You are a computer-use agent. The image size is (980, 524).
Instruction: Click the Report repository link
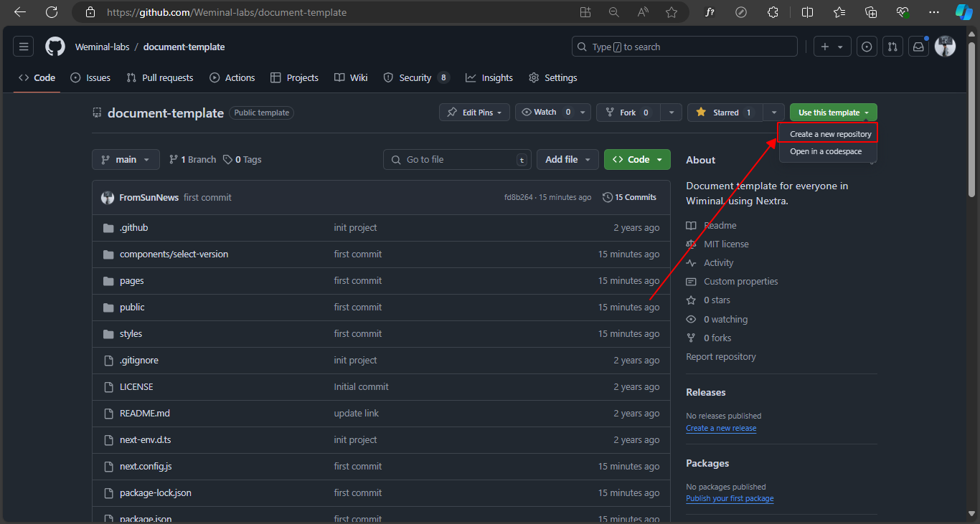pos(721,356)
